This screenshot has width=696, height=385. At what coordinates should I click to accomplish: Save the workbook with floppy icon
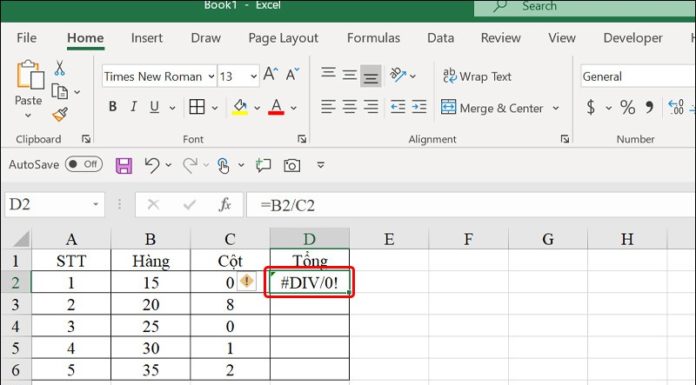point(123,166)
